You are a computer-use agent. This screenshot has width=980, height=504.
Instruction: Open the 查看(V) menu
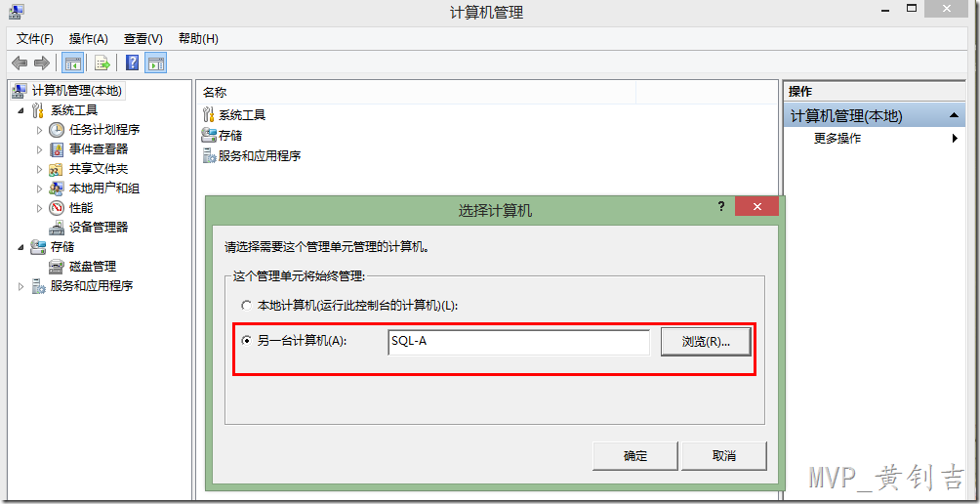(143, 39)
